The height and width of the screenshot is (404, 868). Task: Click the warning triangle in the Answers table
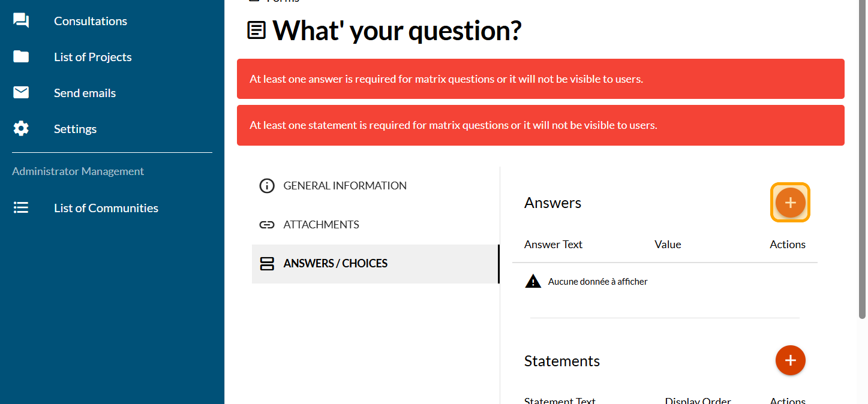533,281
